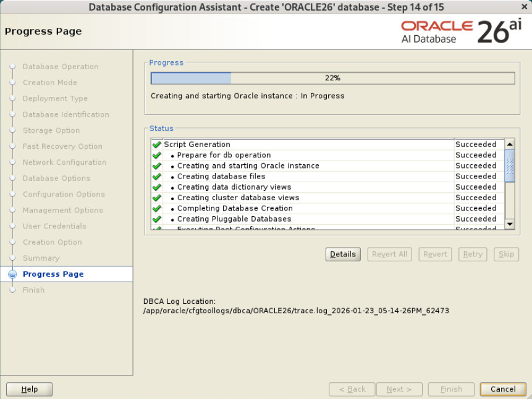The width and height of the screenshot is (532, 399).
Task: Click the Revert All button
Action: pos(389,254)
